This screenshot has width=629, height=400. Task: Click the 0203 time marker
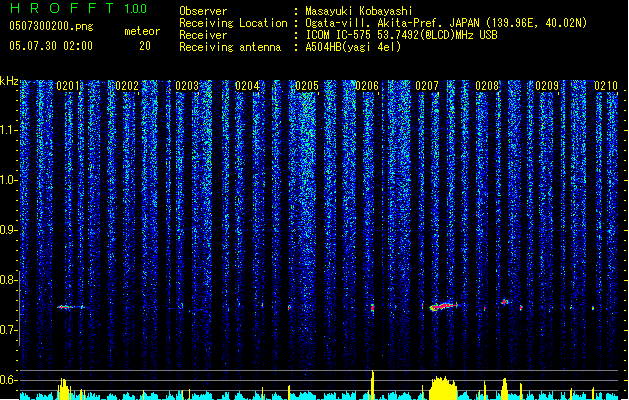pyautogui.click(x=187, y=86)
